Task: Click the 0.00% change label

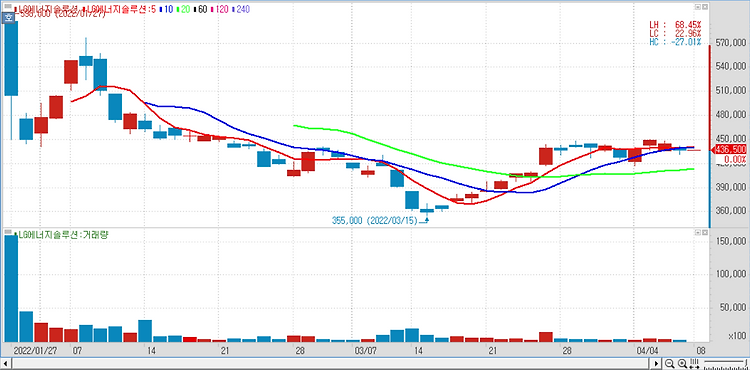Action: 735,159
